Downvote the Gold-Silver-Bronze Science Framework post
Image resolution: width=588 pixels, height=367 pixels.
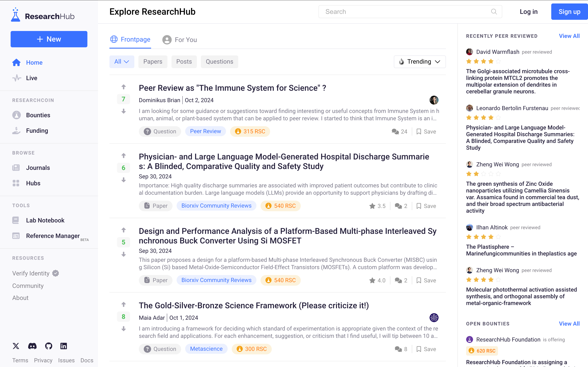pyautogui.click(x=124, y=329)
